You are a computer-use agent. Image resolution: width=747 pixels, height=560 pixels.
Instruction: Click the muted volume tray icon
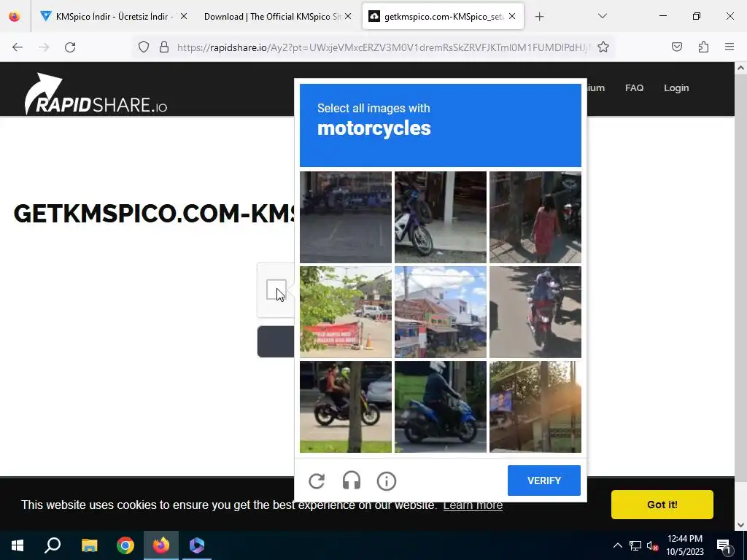(x=652, y=545)
